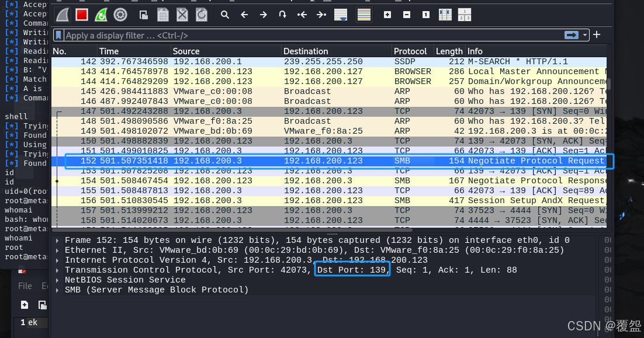644x338 pixels.
Task: Select packet 157 TCP 37523 to 4444
Action: (329, 210)
